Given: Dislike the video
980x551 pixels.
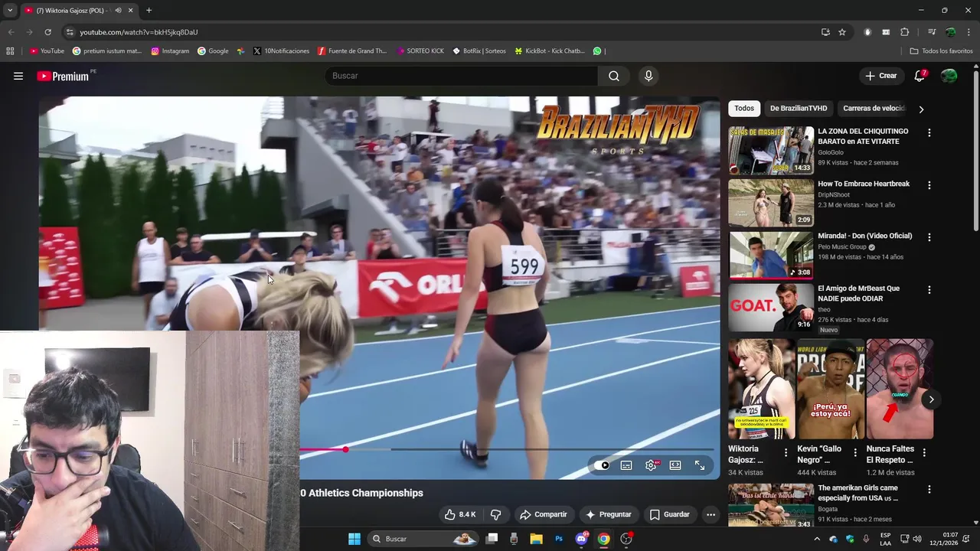Looking at the screenshot, I should [x=495, y=514].
